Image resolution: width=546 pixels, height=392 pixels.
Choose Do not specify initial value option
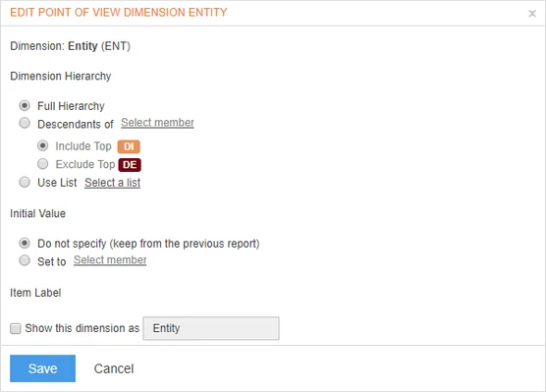(25, 243)
